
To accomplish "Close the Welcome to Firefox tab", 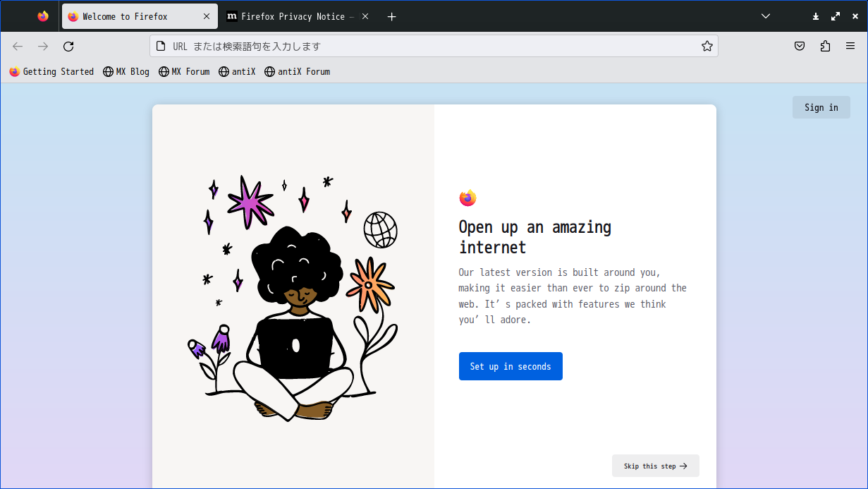I will 207,16.
